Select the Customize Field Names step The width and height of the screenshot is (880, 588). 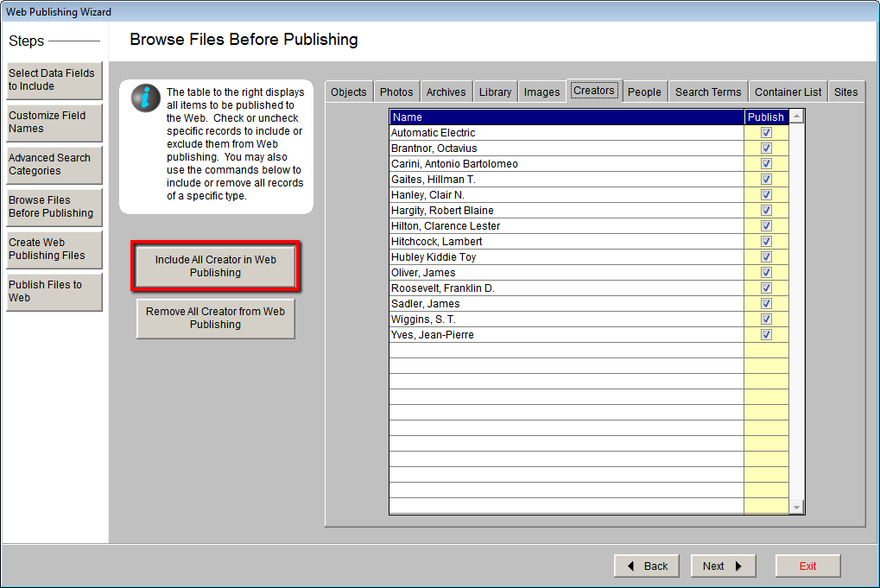[54, 122]
